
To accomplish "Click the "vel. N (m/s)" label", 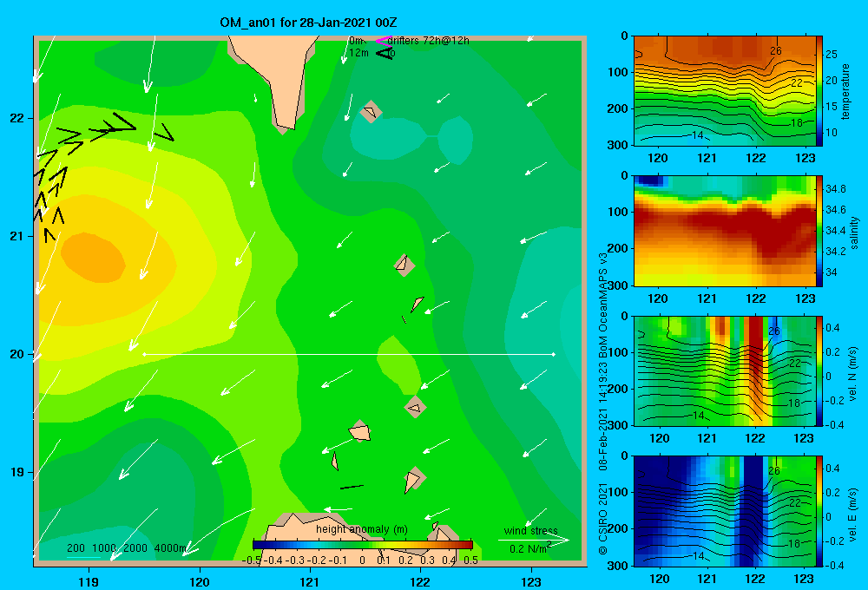I will (x=853, y=374).
